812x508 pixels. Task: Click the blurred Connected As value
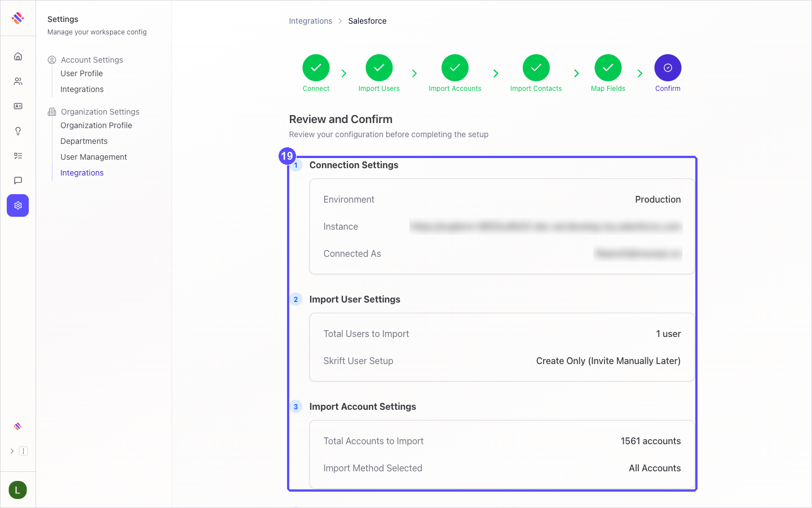[638, 253]
